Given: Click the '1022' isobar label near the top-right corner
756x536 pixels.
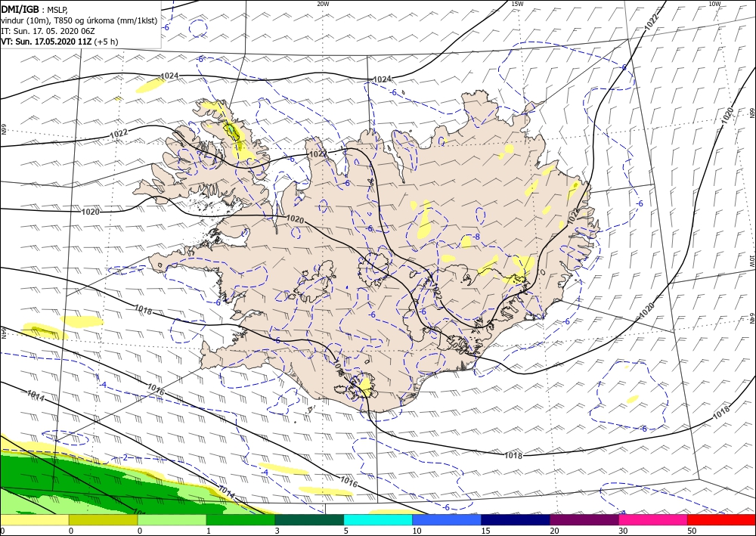Looking at the screenshot, I should (x=651, y=20).
